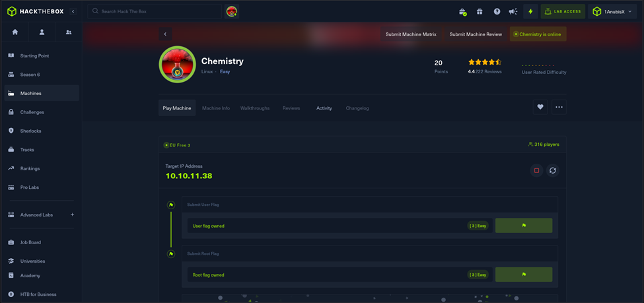The image size is (644, 303).
Task: Click the lightning bolt icon button
Action: pos(530,11)
